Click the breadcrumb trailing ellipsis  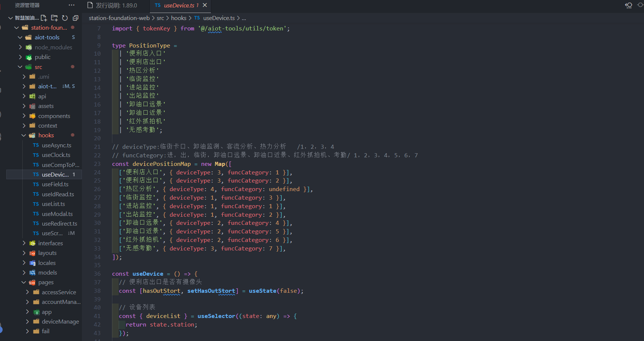click(x=244, y=18)
